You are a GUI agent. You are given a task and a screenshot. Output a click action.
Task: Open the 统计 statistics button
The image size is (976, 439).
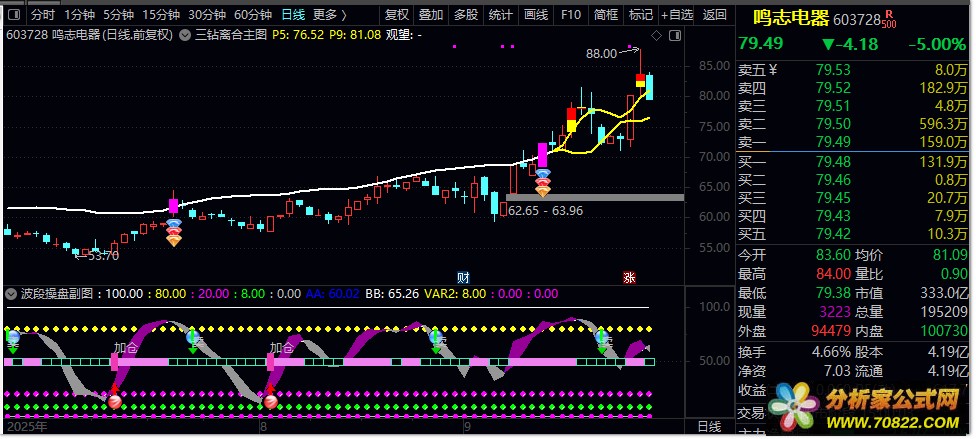[500, 14]
